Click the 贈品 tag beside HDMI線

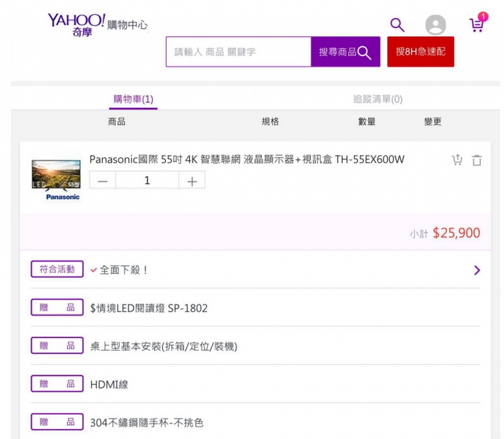pyautogui.click(x=57, y=384)
